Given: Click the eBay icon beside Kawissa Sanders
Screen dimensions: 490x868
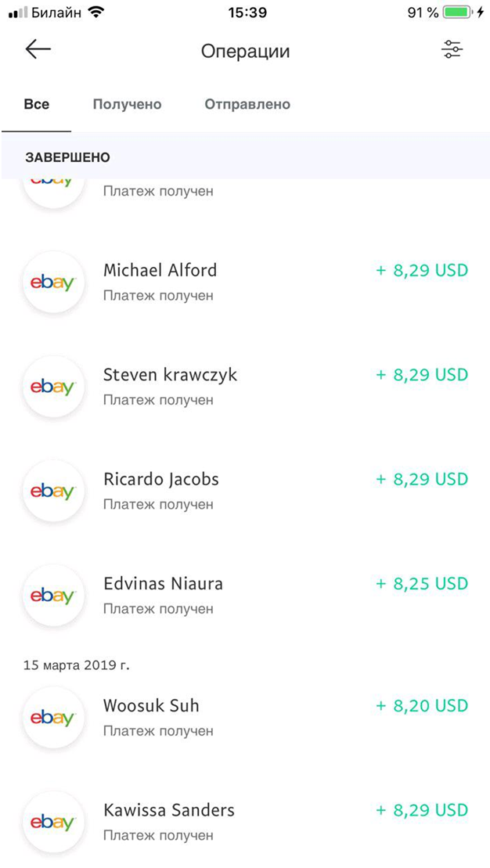Looking at the screenshot, I should pos(52,823).
